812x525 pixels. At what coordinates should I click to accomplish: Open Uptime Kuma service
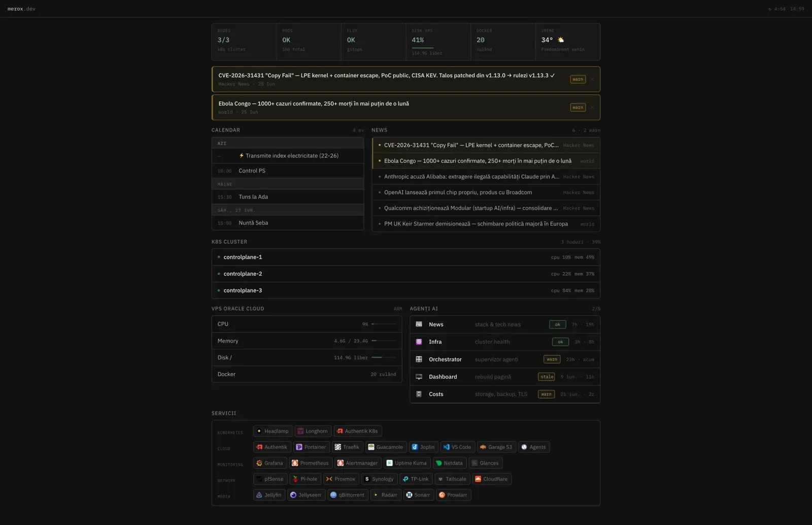point(407,463)
